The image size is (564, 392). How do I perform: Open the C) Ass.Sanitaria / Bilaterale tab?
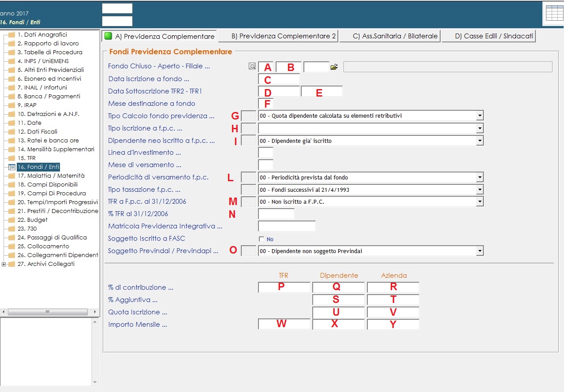coord(390,36)
